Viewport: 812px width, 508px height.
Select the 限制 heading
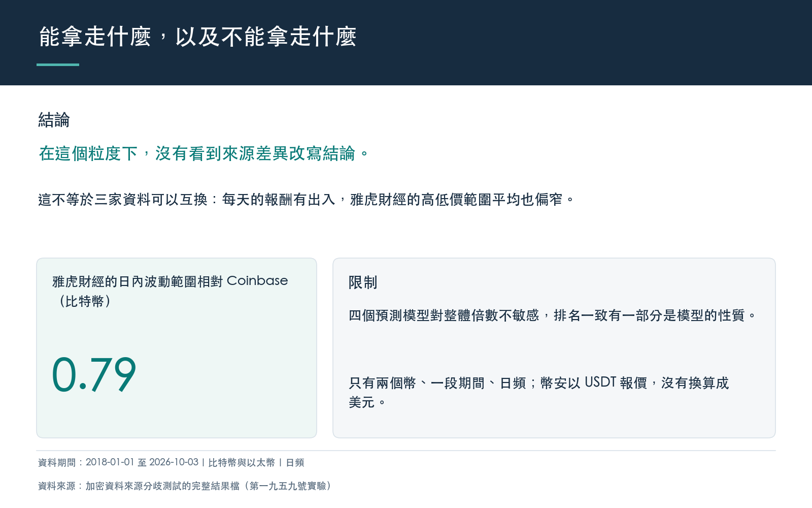363,282
